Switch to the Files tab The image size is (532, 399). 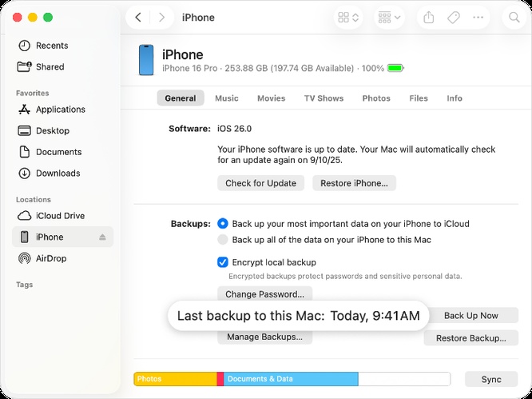(x=419, y=98)
